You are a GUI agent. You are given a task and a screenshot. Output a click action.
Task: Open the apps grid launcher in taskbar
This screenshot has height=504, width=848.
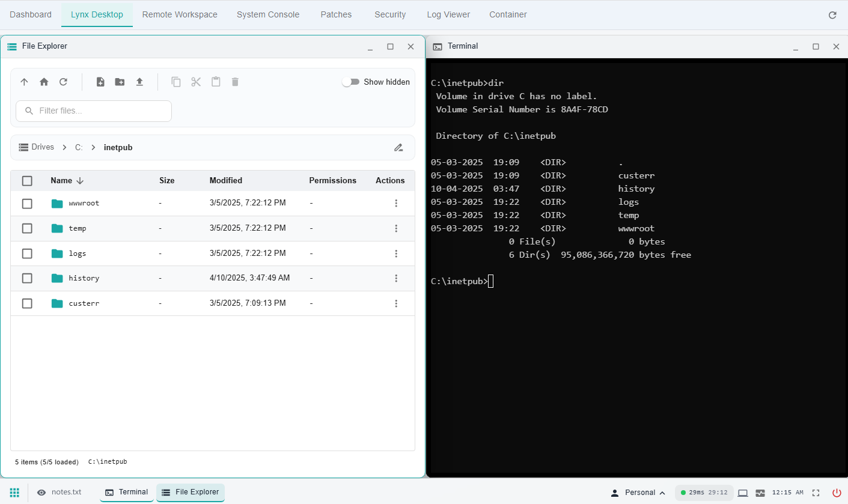coord(14,493)
